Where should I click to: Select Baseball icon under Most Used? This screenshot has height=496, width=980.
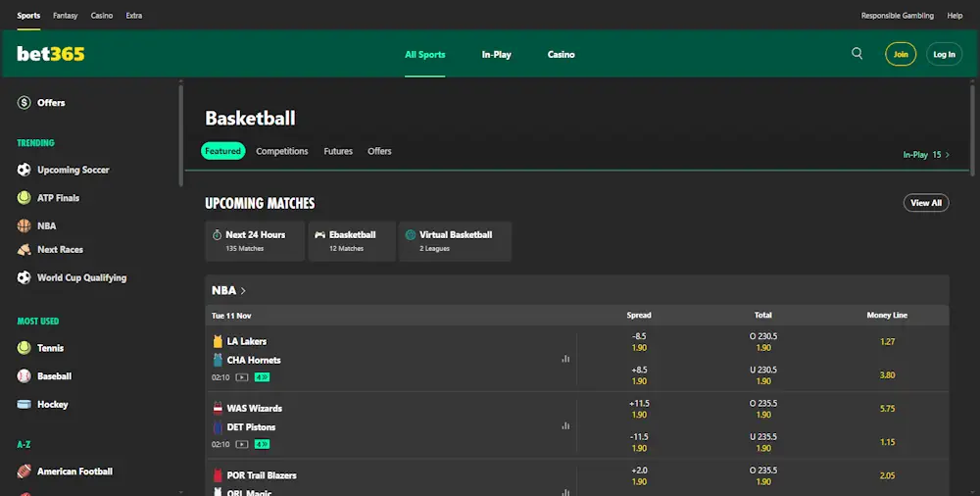(x=24, y=375)
